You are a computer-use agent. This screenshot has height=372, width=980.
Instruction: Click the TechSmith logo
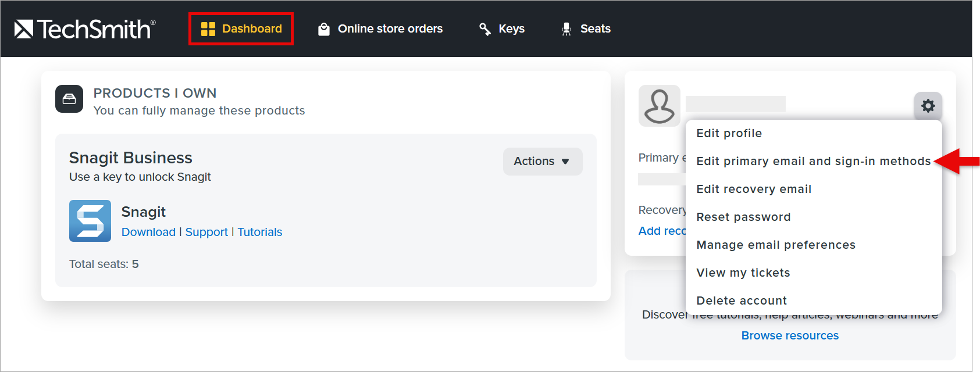pyautogui.click(x=85, y=29)
